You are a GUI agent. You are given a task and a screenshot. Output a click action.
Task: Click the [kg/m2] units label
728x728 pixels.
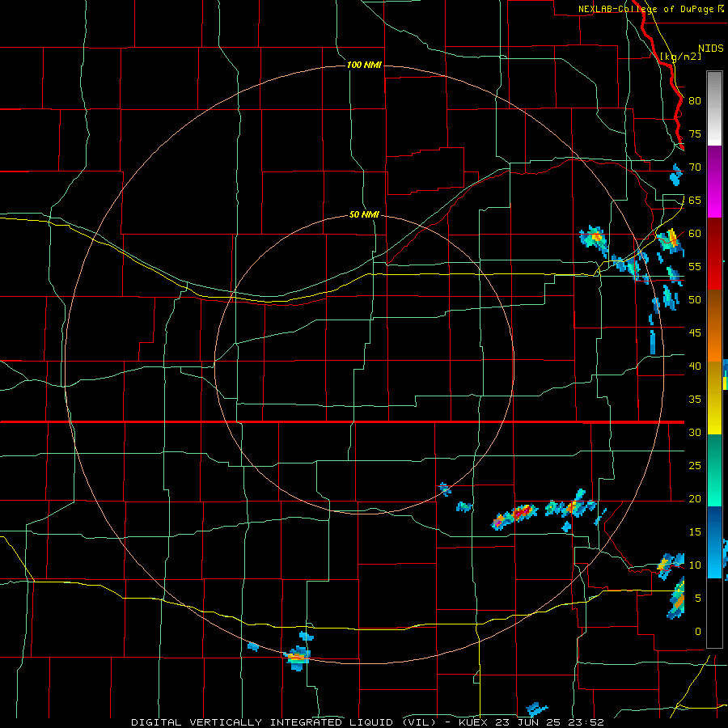coord(680,56)
